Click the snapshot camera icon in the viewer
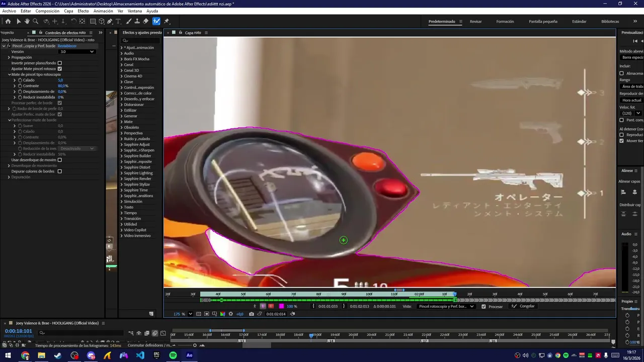The height and width of the screenshot is (362, 644). (252, 314)
